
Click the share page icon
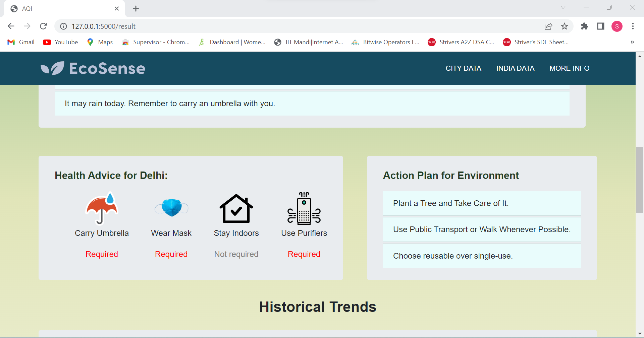point(548,26)
